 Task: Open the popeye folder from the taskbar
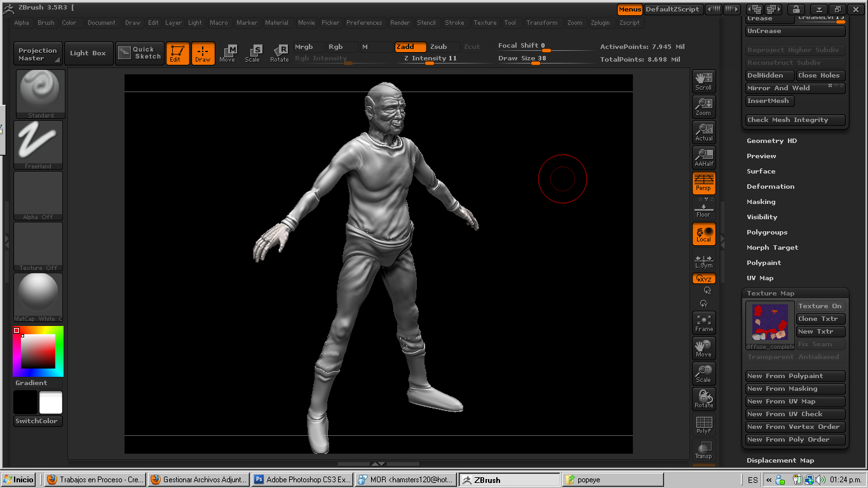pos(613,480)
